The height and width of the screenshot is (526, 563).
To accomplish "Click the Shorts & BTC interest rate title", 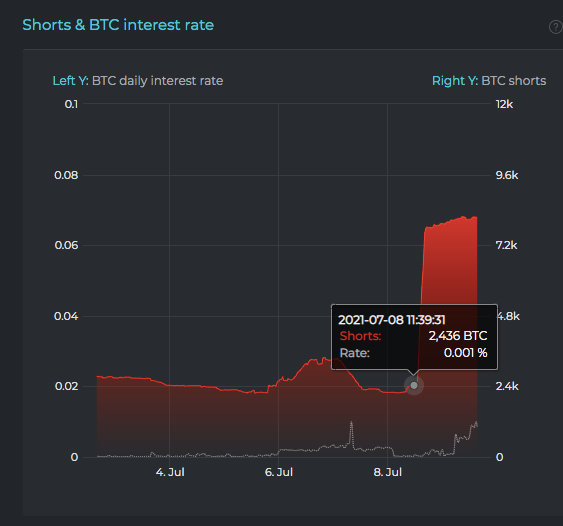I will [118, 25].
